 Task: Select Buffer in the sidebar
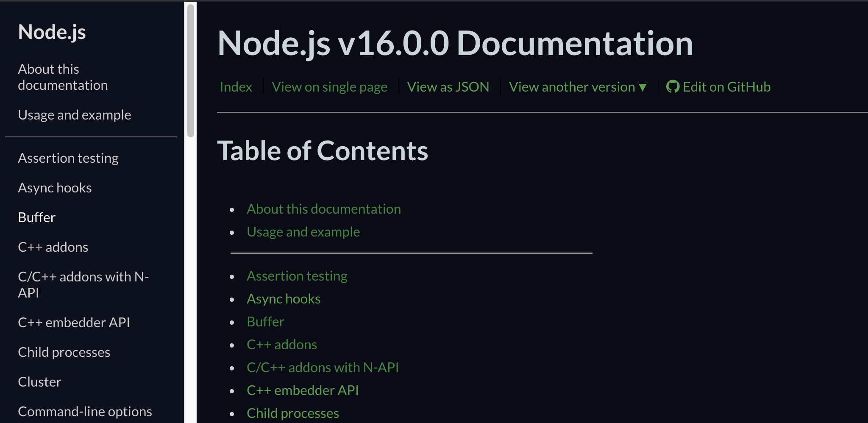coord(37,217)
